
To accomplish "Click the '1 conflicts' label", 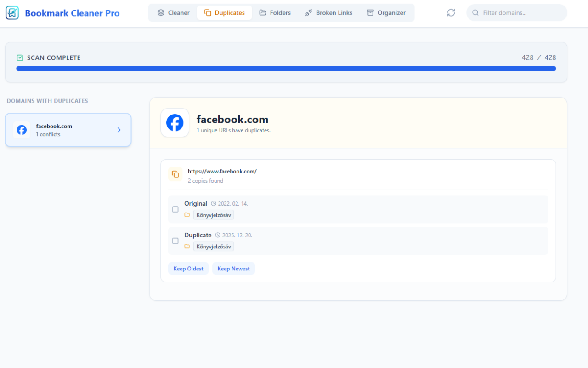I will click(x=48, y=134).
